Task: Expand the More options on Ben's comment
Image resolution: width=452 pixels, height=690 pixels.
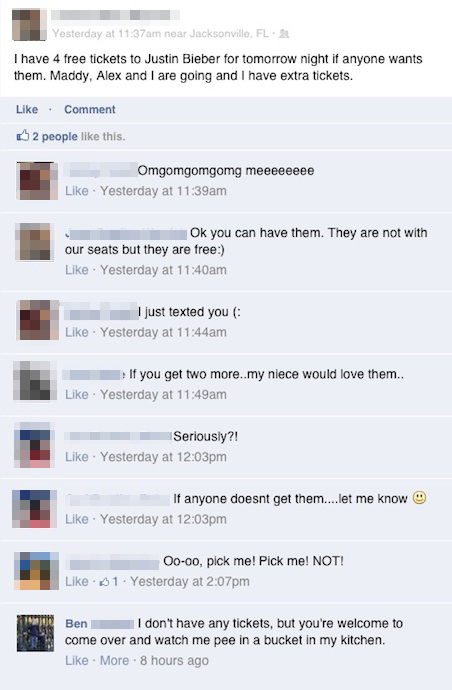Action: pyautogui.click(x=114, y=661)
